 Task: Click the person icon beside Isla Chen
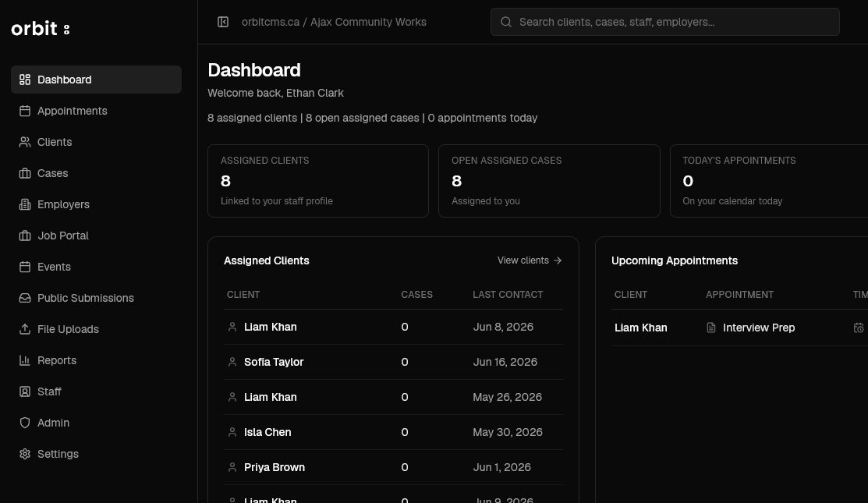[x=232, y=432]
